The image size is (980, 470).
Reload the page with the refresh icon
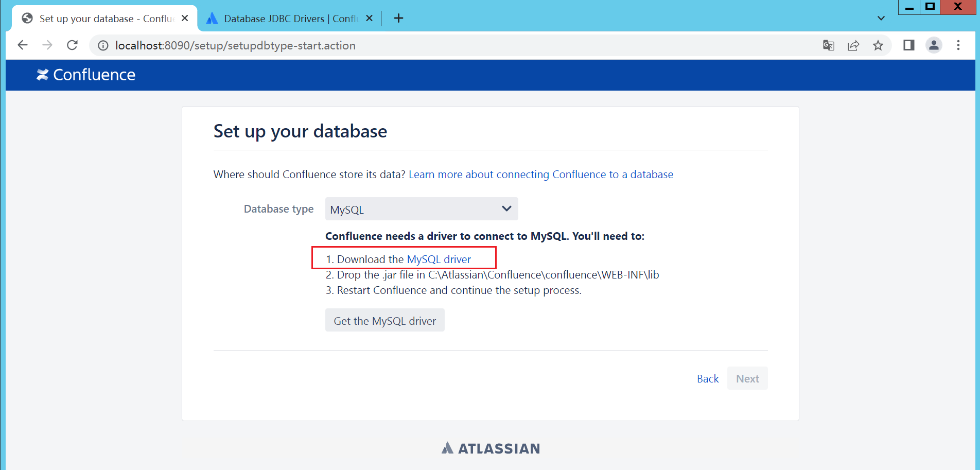tap(73, 45)
